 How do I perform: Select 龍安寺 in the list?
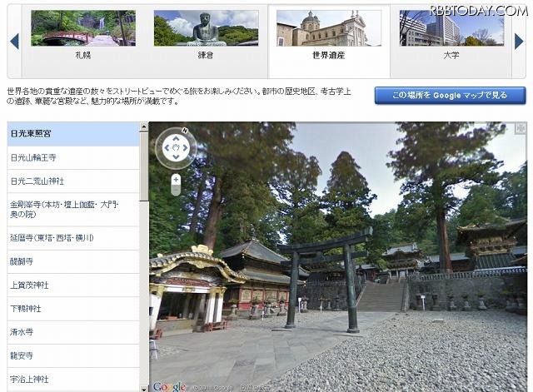(73, 355)
